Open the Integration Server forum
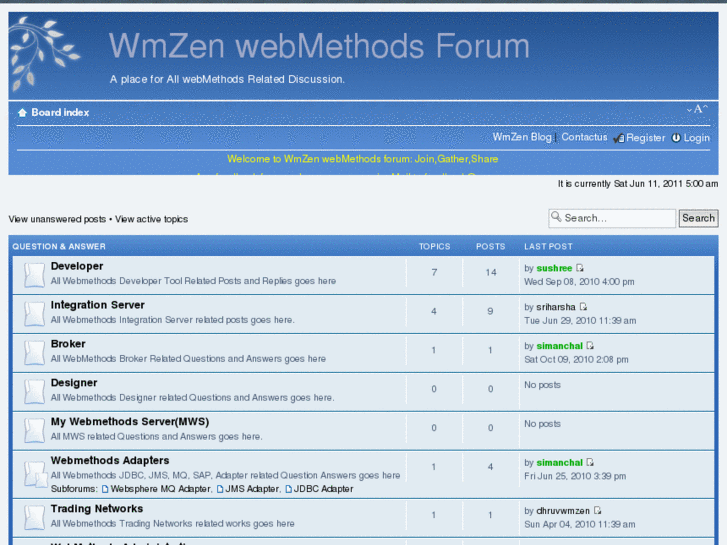Image resolution: width=727 pixels, height=545 pixels. [x=97, y=305]
